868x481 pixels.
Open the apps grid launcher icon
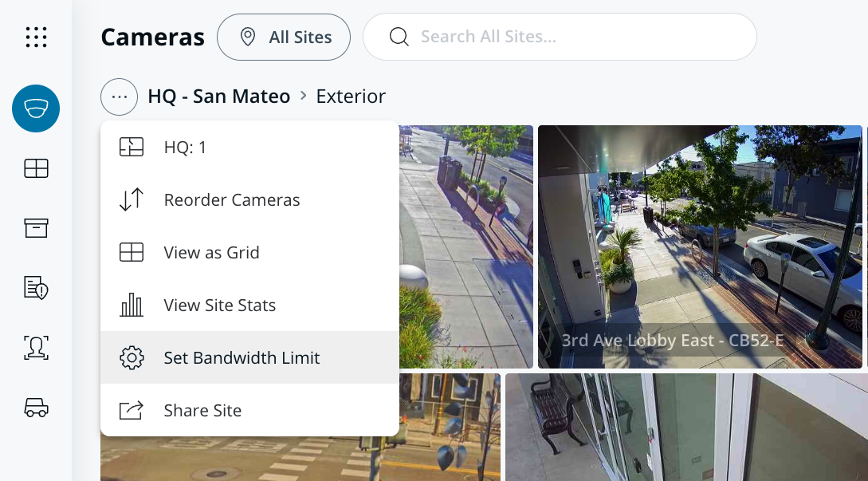pyautogui.click(x=36, y=37)
